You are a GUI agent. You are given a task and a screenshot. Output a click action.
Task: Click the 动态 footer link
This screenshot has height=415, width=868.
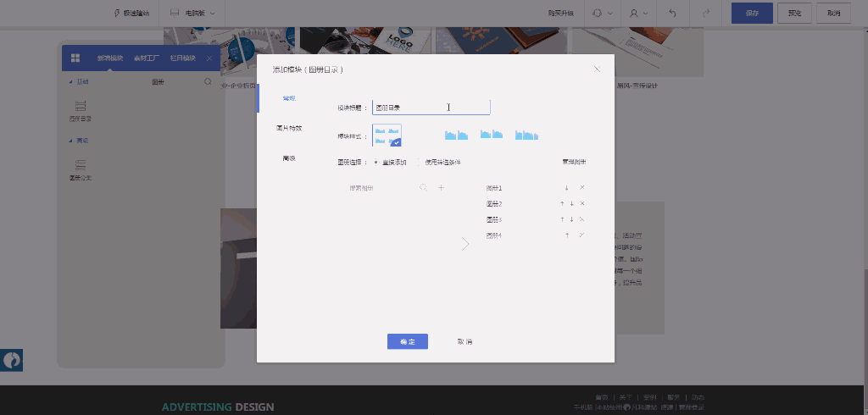(698, 397)
